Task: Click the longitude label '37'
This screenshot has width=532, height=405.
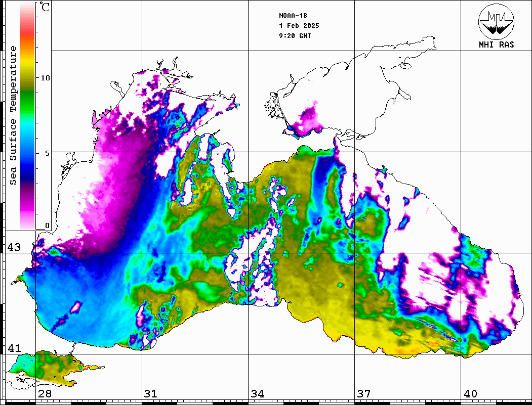Action: coord(364,394)
